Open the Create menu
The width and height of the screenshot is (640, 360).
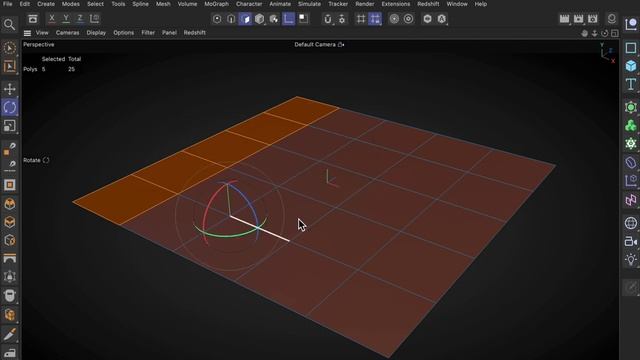tap(46, 4)
